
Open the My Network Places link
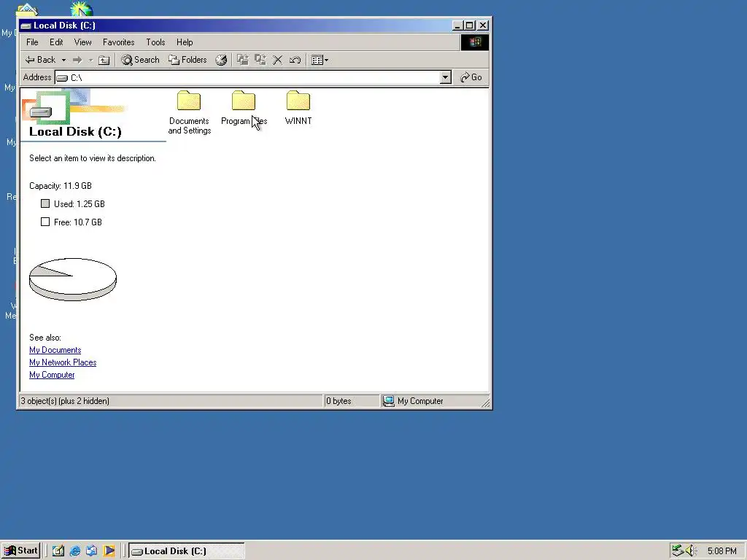point(63,362)
